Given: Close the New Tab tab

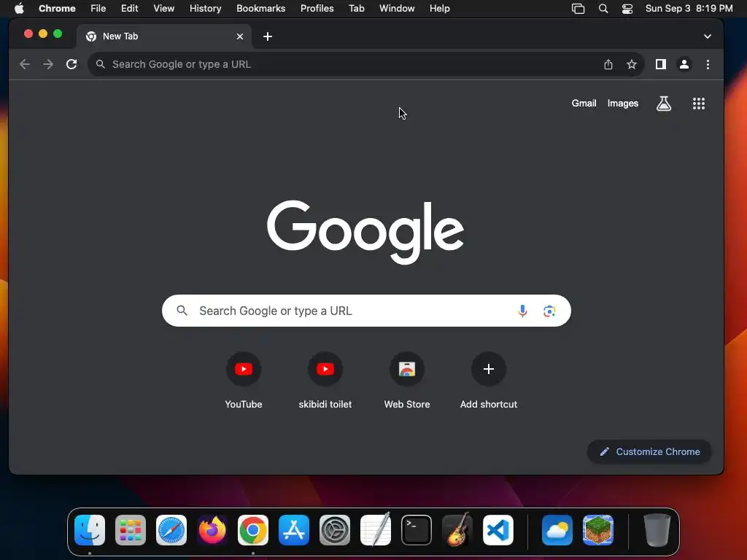Looking at the screenshot, I should tap(240, 36).
